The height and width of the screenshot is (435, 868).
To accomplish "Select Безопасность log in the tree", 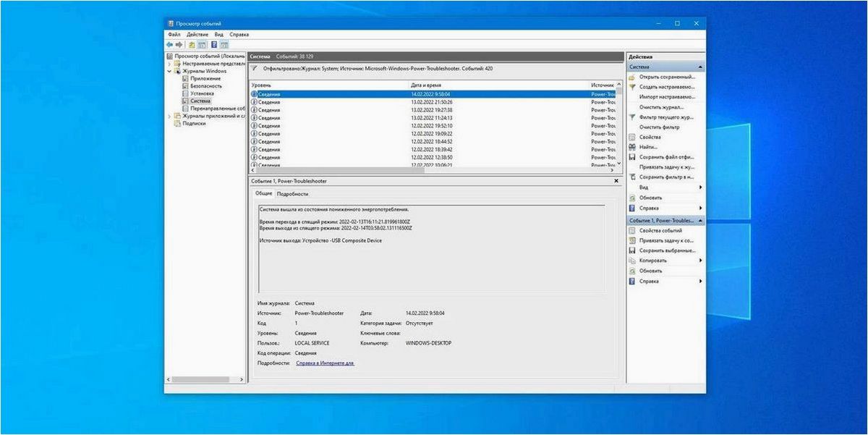I will click(207, 86).
